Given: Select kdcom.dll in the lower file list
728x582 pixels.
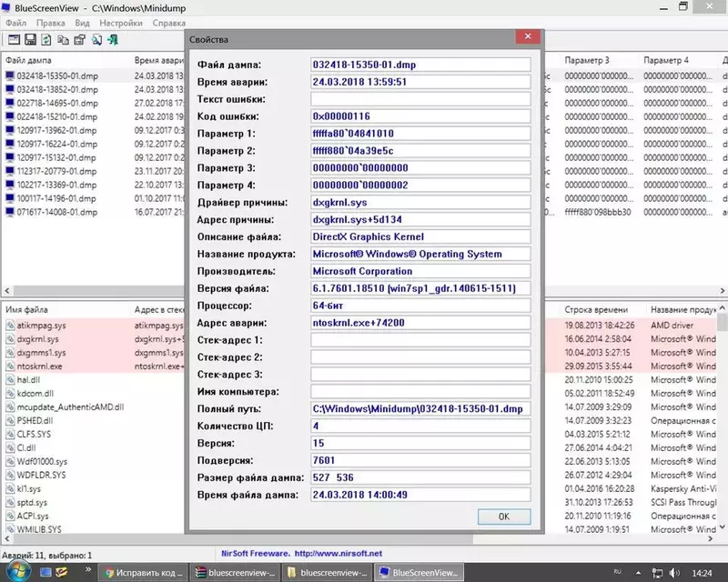Looking at the screenshot, I should [x=35, y=394].
